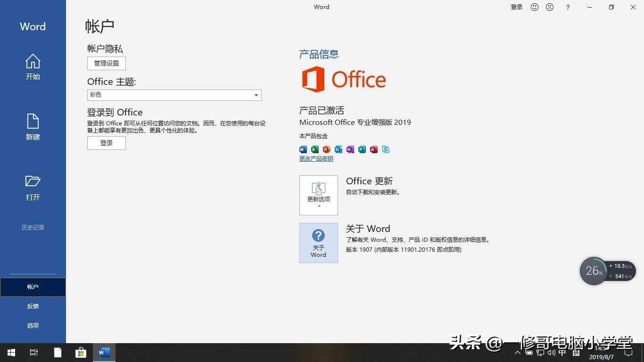Click the OneNote purple icon
Screen dimensions: 644x362
coord(350,149)
